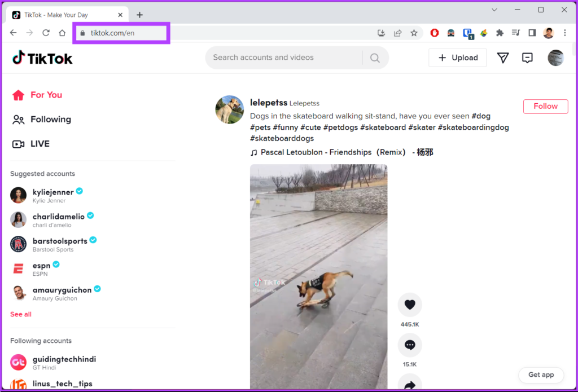Viewport: 578px width, 392px height.
Task: Click the lelepetss username
Action: point(268,103)
